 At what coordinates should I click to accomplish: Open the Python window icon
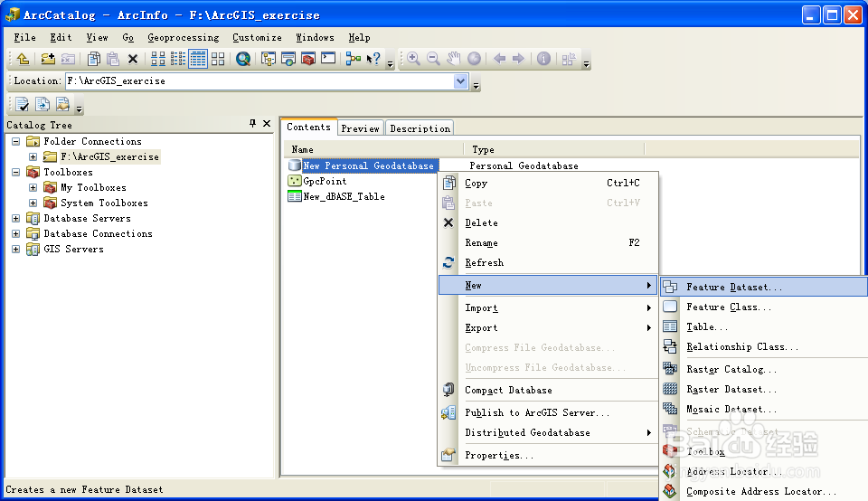click(328, 58)
